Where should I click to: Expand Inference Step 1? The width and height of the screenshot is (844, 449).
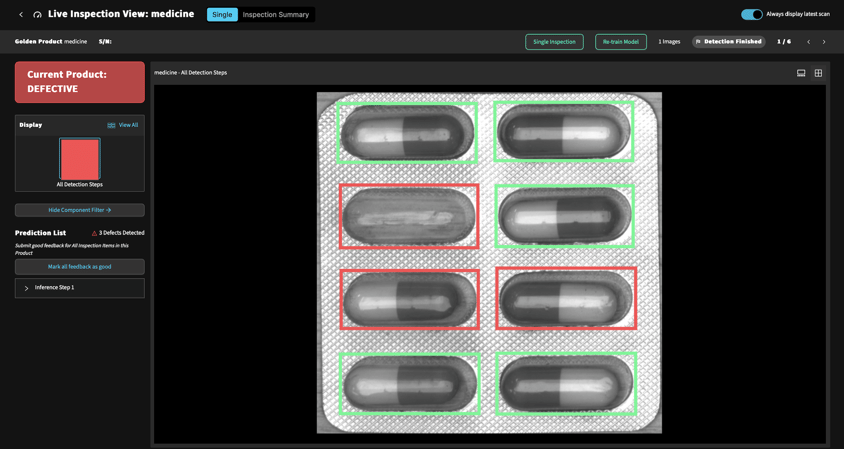[27, 288]
